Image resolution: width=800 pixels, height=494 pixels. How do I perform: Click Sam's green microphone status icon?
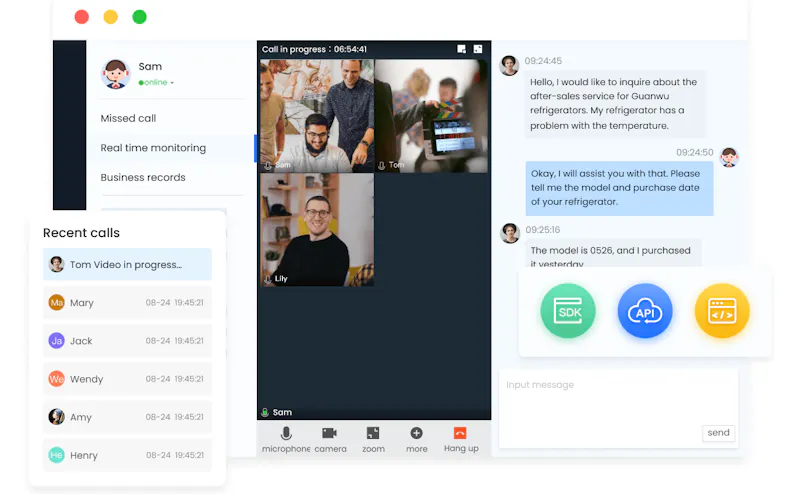(x=265, y=412)
